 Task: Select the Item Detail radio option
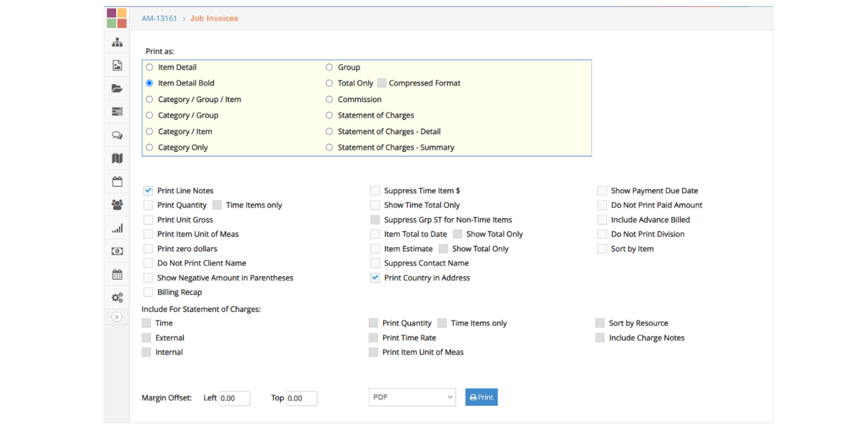click(150, 67)
